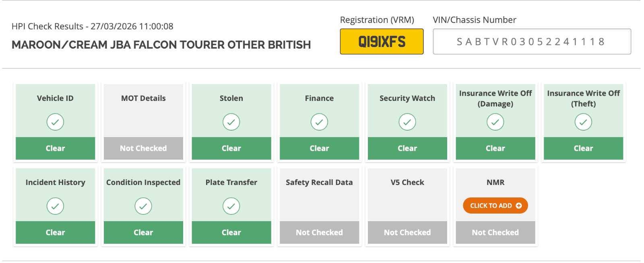The width and height of the screenshot is (644, 263).
Task: Click the Clear bar under Vehicle ID
Action: click(55, 148)
